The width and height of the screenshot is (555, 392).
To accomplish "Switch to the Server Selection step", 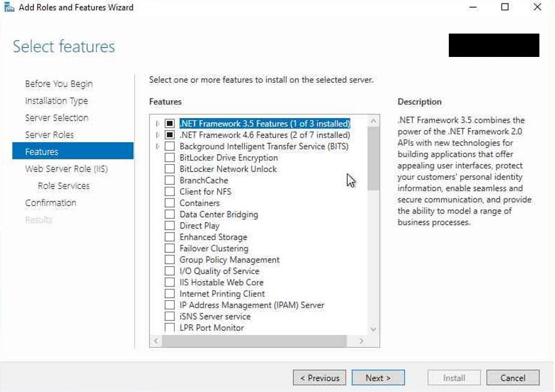I will click(x=56, y=118).
